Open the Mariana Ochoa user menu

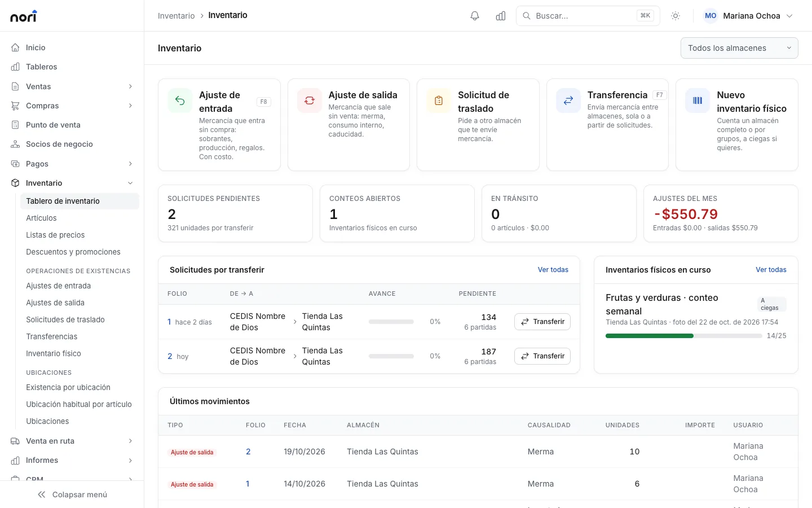[x=748, y=16]
